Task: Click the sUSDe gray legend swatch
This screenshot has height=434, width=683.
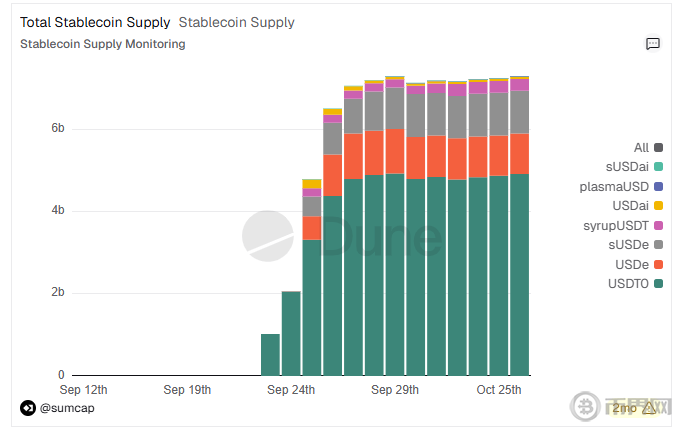Action: coord(658,244)
